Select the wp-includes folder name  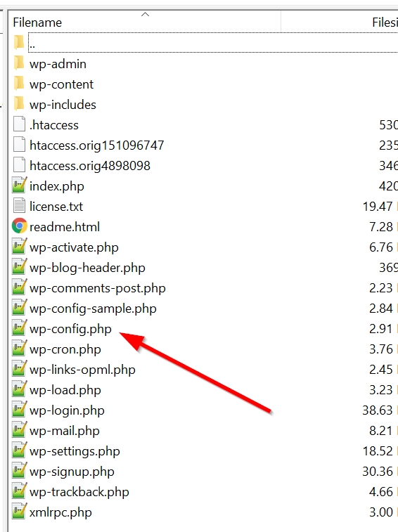[x=63, y=105]
